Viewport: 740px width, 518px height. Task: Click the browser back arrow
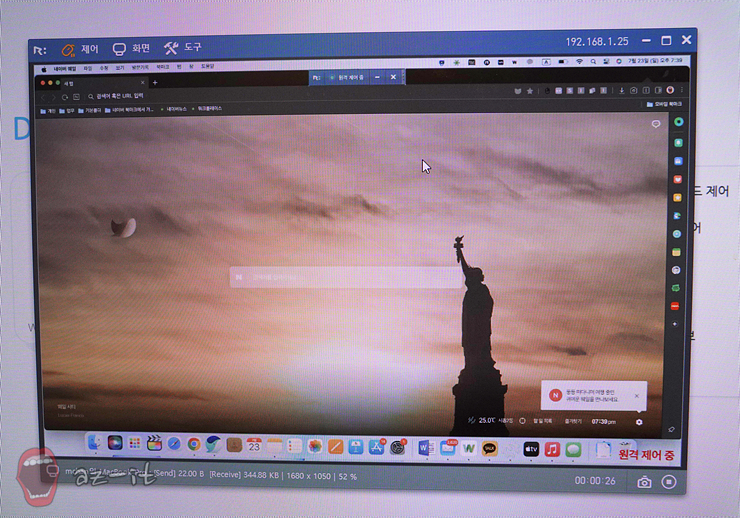tap(43, 97)
